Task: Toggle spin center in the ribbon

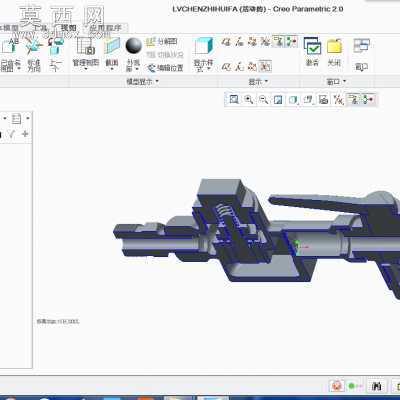Action: (x=291, y=41)
